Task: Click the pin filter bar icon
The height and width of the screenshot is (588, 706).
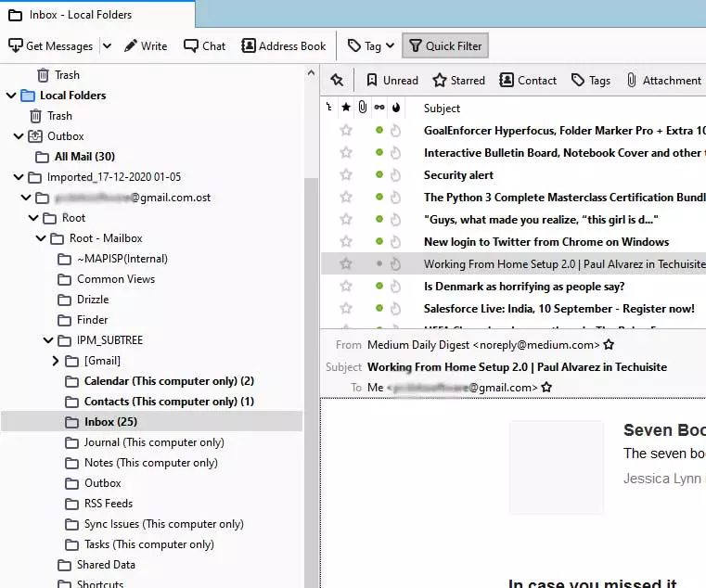Action: 337,81
